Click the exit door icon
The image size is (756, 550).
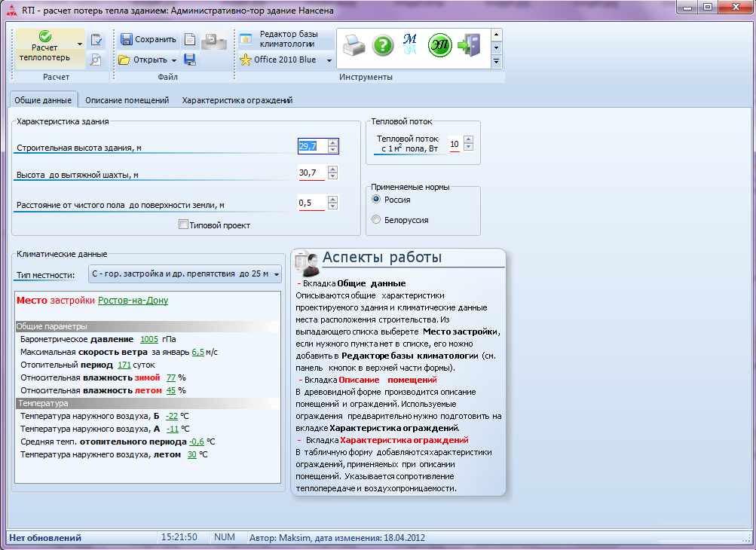point(469,45)
